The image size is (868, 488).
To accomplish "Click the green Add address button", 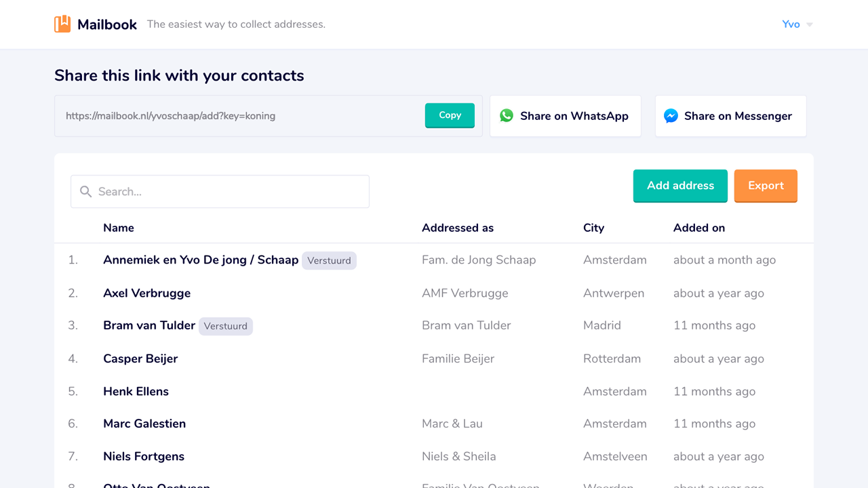I will [x=680, y=185].
